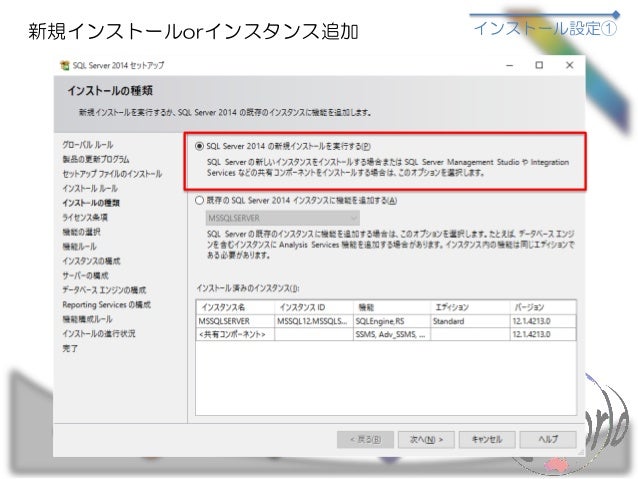The image size is (638, 479).
Task: Click the インストール設定① slide label
Action: pos(546,28)
